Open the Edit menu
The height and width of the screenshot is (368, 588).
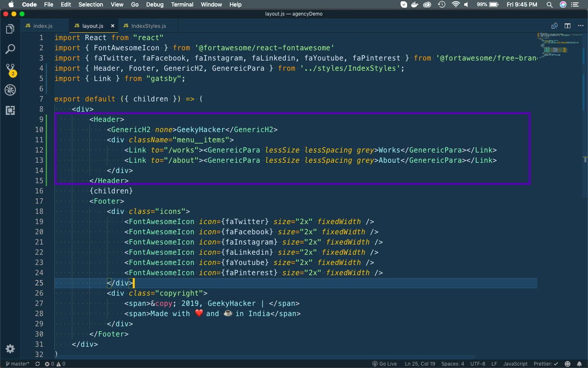(x=66, y=4)
